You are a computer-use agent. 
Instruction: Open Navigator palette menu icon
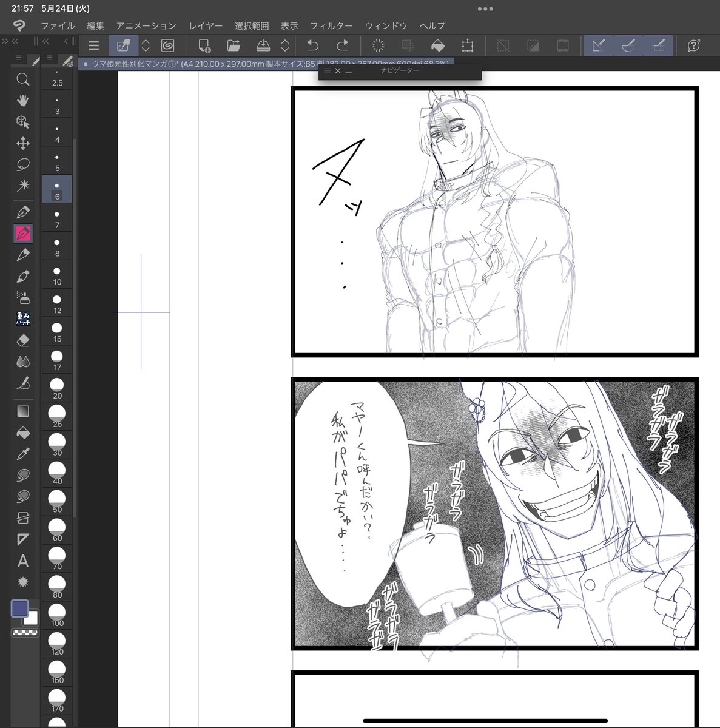[328, 71]
